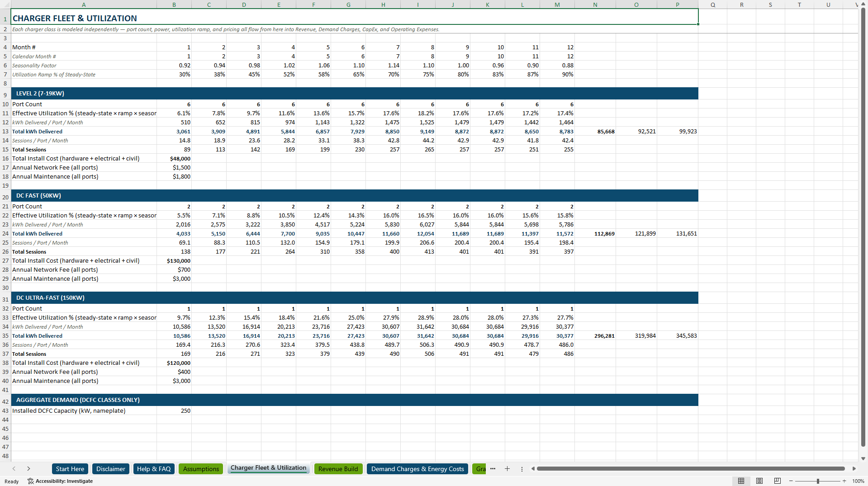Click the zoom out minus button
This screenshot has width=868, height=486.
click(791, 481)
